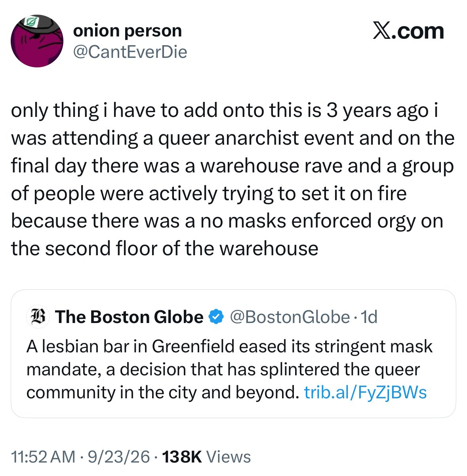Click the 9/23/26 post date
This screenshot has height=476, width=467.
click(x=119, y=457)
